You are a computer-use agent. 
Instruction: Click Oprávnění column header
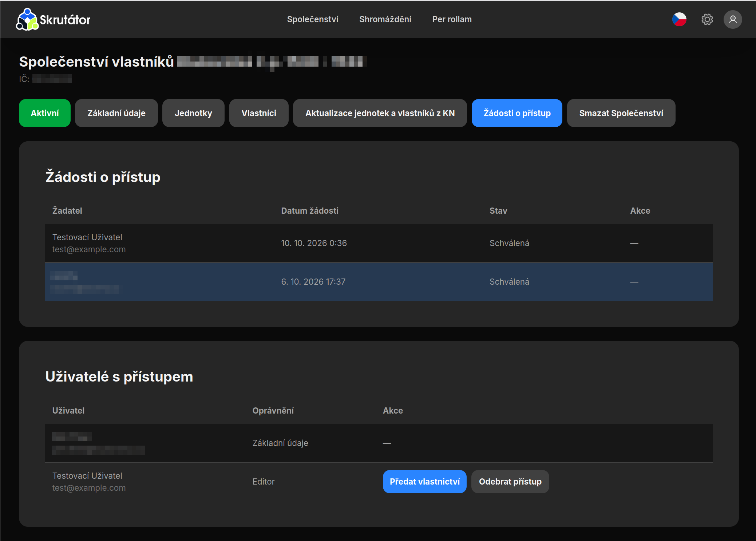click(x=273, y=411)
